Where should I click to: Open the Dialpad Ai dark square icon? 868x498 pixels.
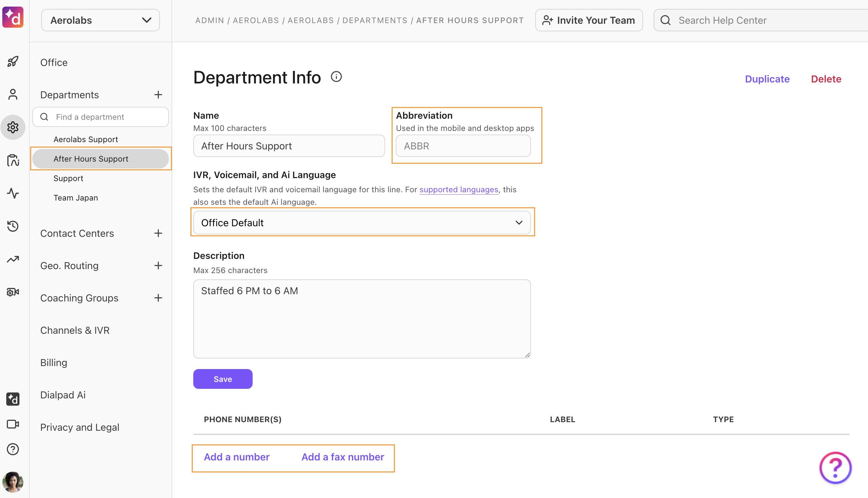pyautogui.click(x=13, y=399)
